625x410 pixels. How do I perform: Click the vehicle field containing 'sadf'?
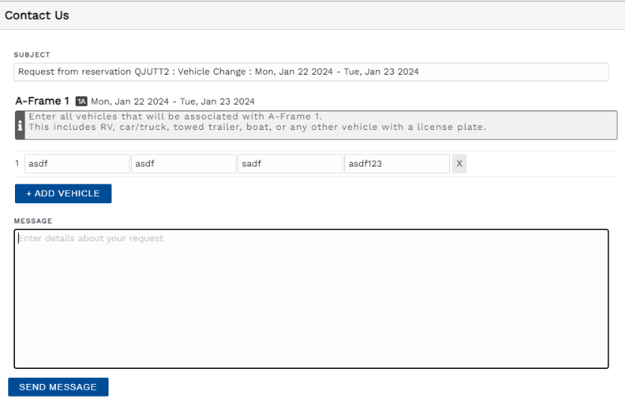(x=290, y=164)
